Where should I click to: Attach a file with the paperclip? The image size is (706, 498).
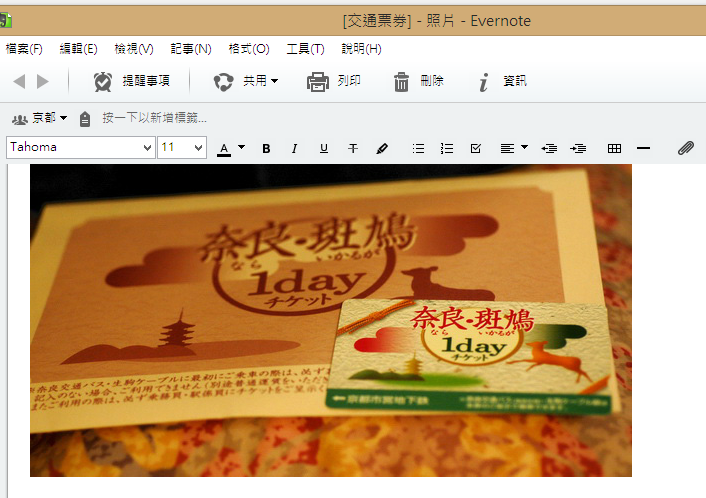tap(686, 148)
